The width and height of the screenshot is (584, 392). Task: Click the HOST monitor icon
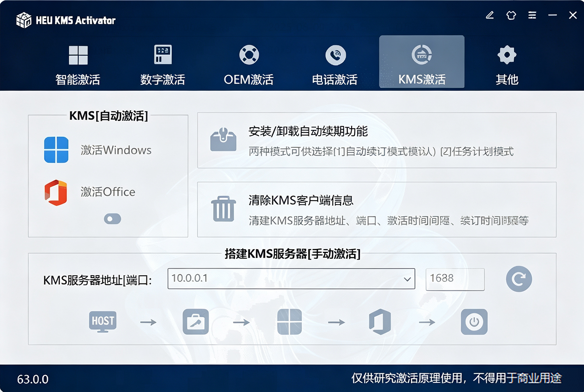tap(103, 322)
